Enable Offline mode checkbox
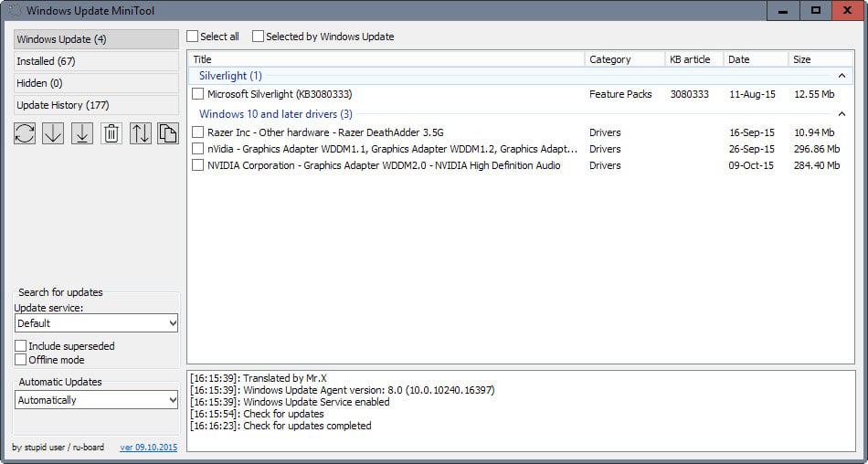Image resolution: width=868 pixels, height=464 pixels. pos(21,360)
